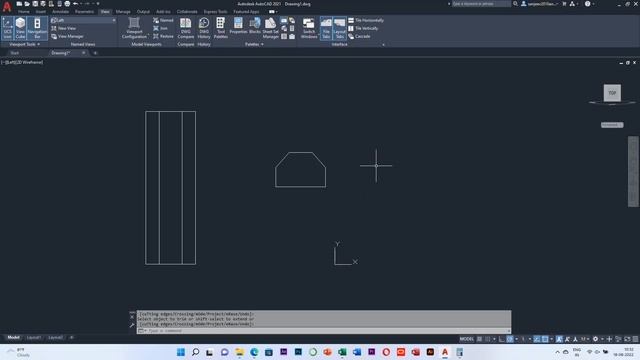Open Tool Palettes

pos(220,28)
